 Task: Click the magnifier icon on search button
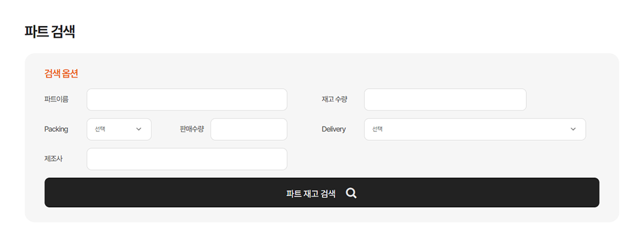[351, 193]
